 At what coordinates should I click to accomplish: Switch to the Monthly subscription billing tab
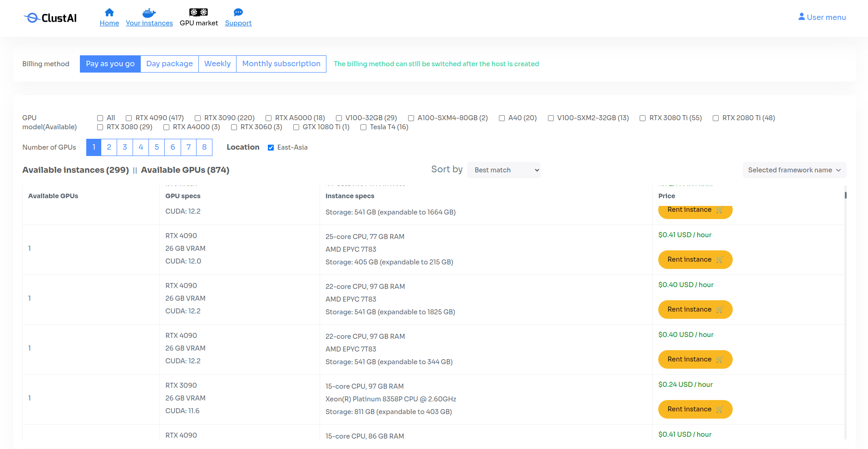(281, 63)
